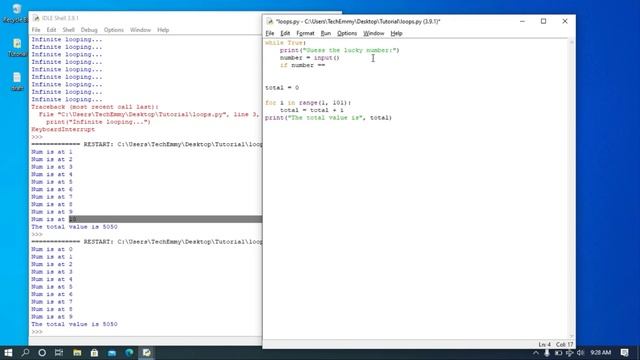Click the loops.py window title icon

(x=269, y=21)
